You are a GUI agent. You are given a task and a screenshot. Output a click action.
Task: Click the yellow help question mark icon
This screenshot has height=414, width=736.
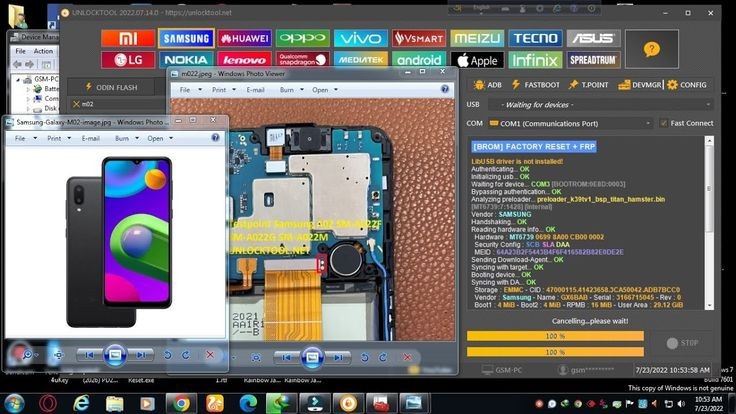tap(651, 49)
